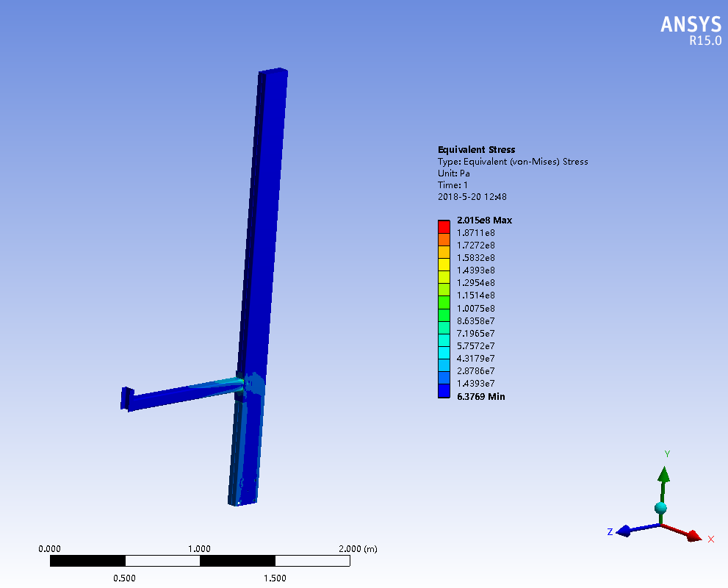Click the '4.3179e7' legend value
728x588 pixels.
[x=476, y=359]
